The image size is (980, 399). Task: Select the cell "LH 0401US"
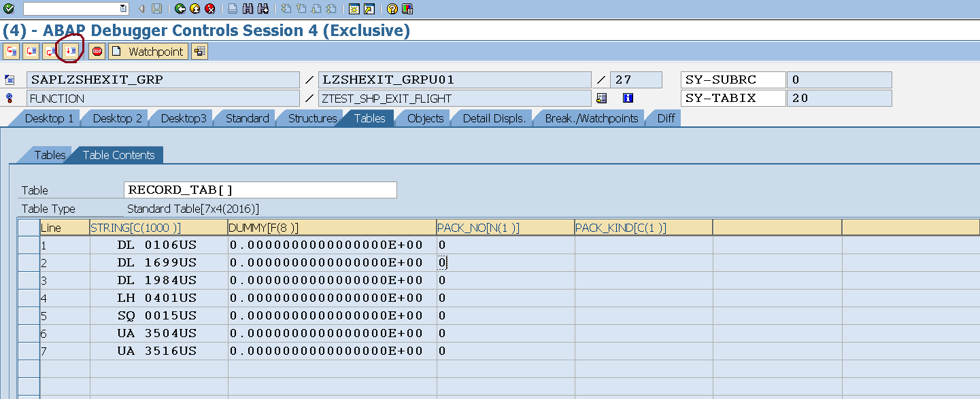(x=158, y=298)
